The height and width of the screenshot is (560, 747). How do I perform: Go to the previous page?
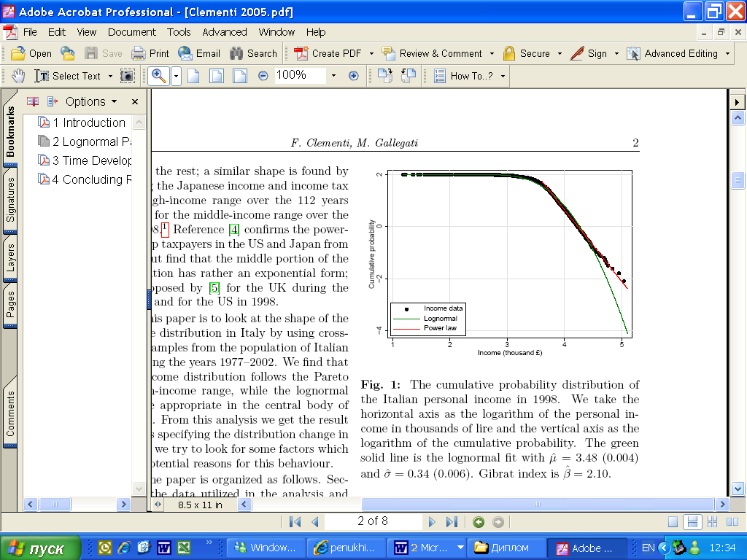pos(315,522)
